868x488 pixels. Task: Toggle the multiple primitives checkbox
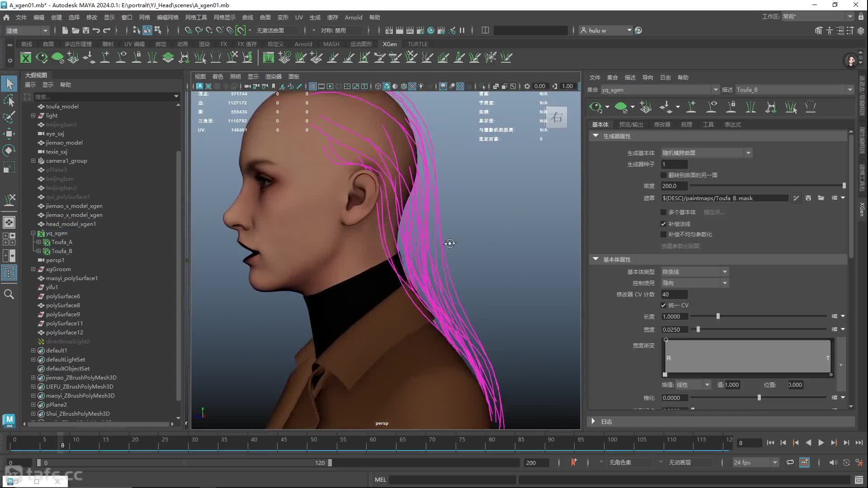pyautogui.click(x=663, y=212)
